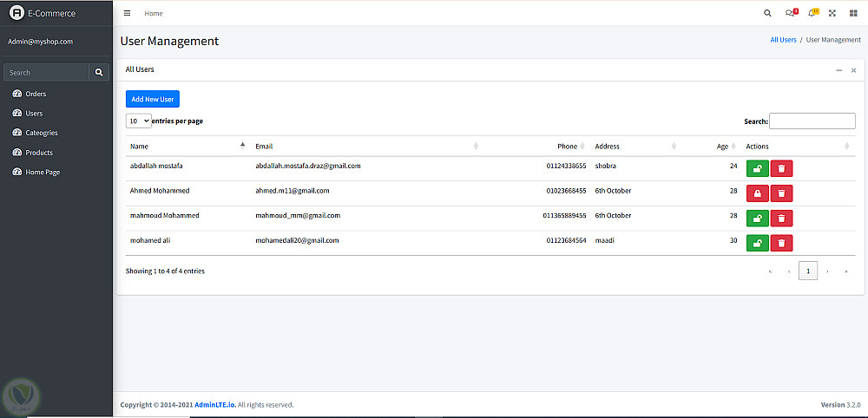Click the sidebar search magnifier button
The image size is (868, 418).
[99, 73]
